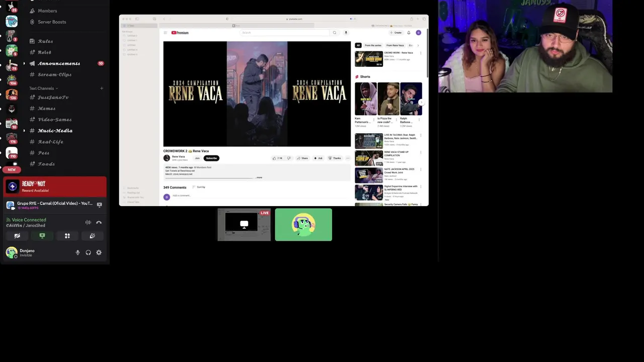Collapse the Text Channels category
This screenshot has height=362, width=644.
43,88
